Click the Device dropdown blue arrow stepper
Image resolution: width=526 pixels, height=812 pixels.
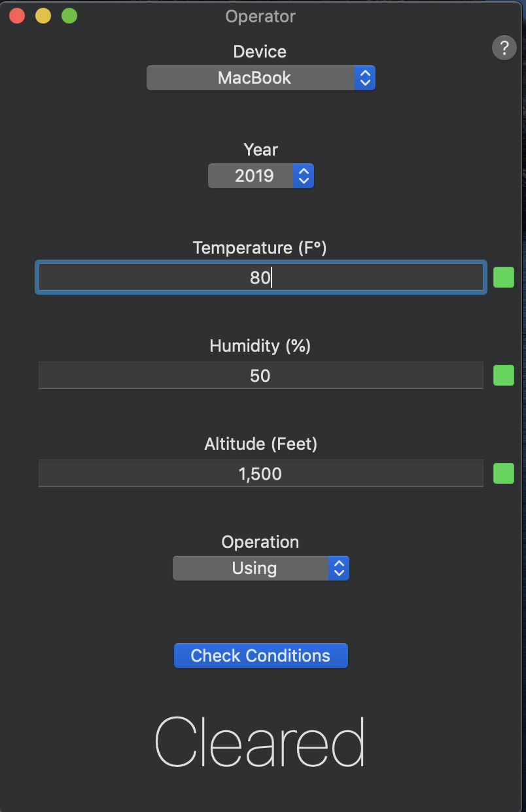(x=365, y=78)
